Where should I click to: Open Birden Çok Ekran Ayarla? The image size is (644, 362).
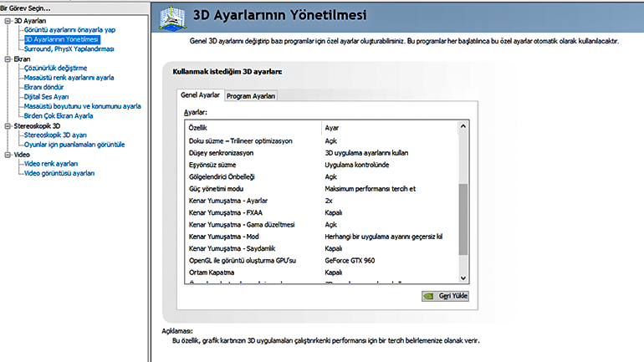pos(59,115)
